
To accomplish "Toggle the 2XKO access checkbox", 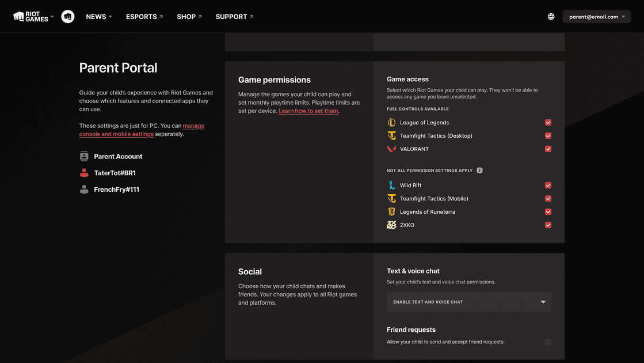I will [x=548, y=225].
